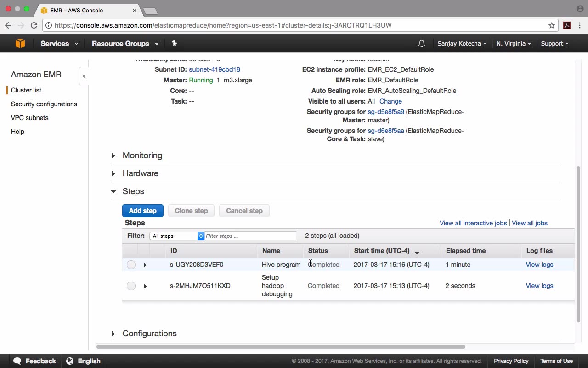Bookmark this page with the star icon

pos(552,25)
